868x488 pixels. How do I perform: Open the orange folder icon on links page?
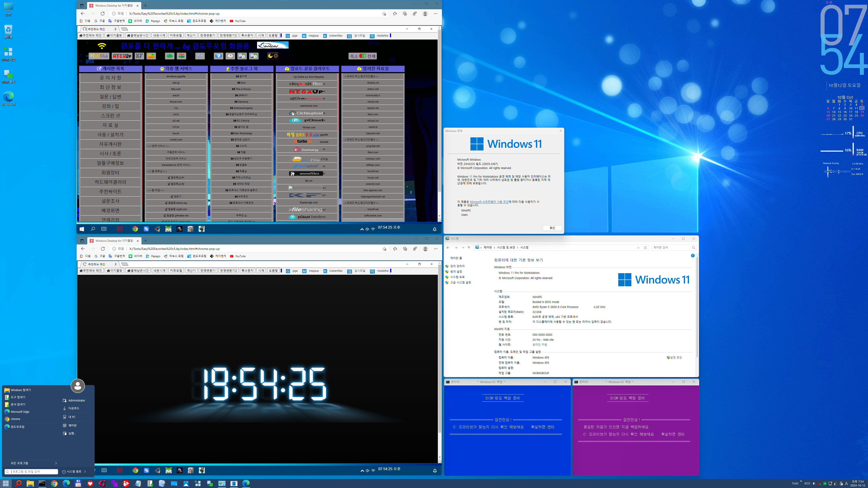151,56
